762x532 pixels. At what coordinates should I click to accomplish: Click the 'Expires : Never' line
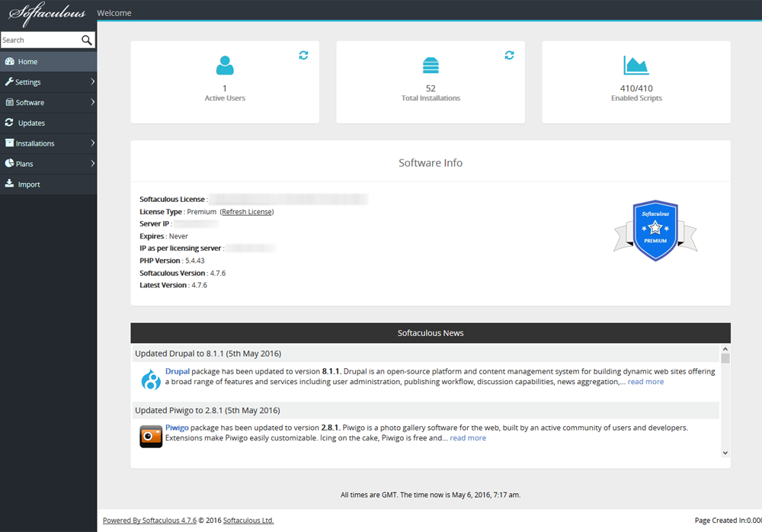[164, 236]
